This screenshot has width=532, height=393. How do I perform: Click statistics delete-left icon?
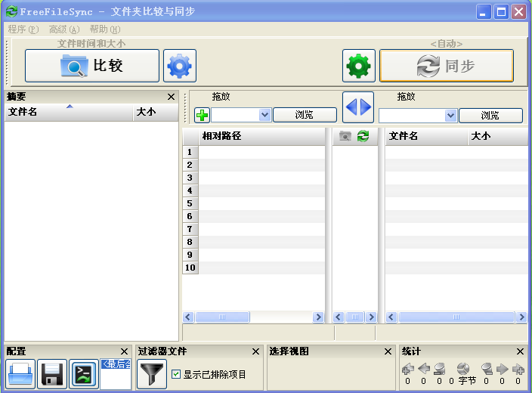pos(439,369)
